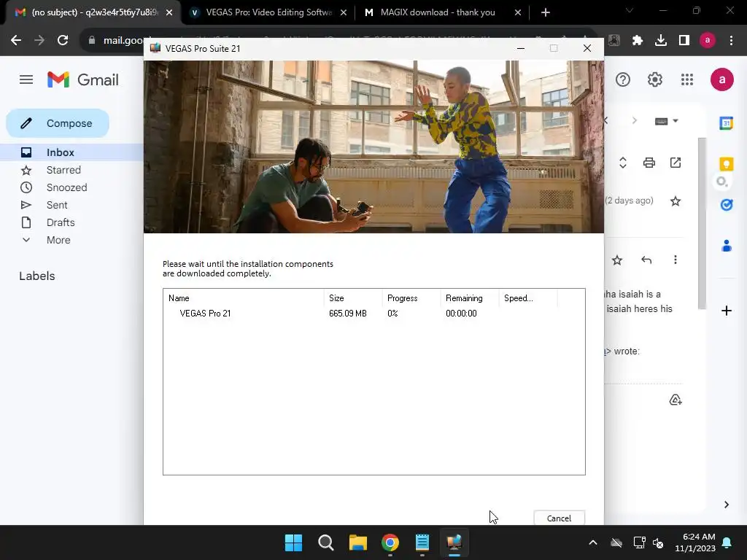Reload the current page
The image size is (747, 560).
coord(63,41)
